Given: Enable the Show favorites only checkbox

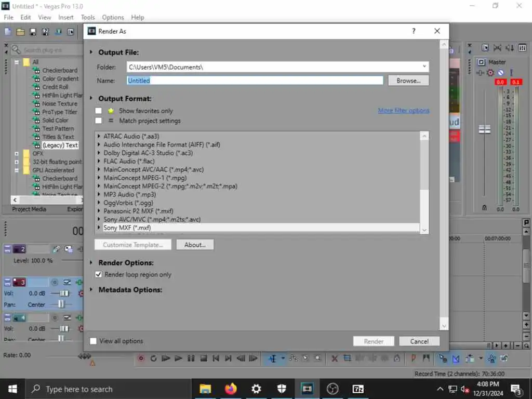Looking at the screenshot, I should pos(98,111).
